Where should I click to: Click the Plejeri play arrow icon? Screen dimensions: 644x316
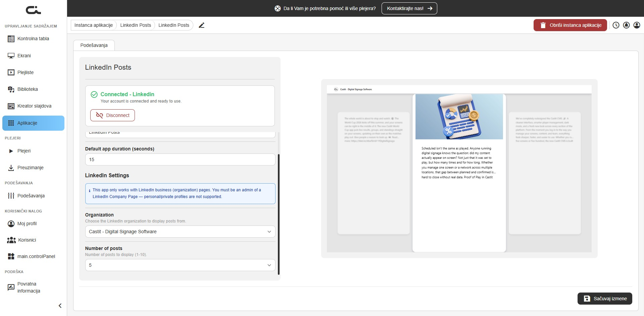[11, 151]
